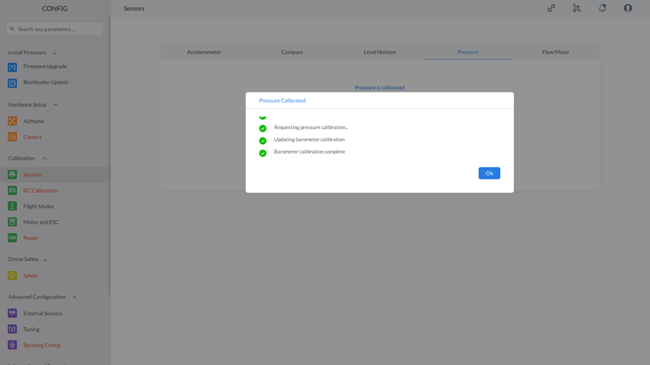Select Power label in sidebar

31,238
